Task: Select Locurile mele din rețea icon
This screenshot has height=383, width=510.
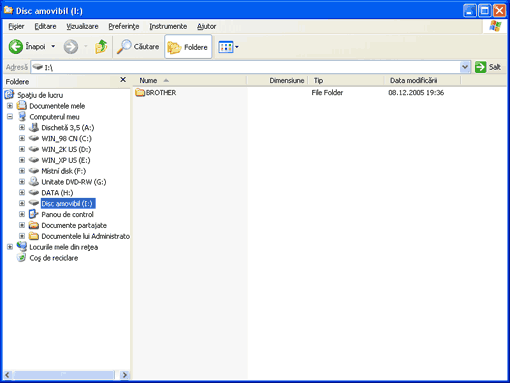Action: pyautogui.click(x=22, y=247)
